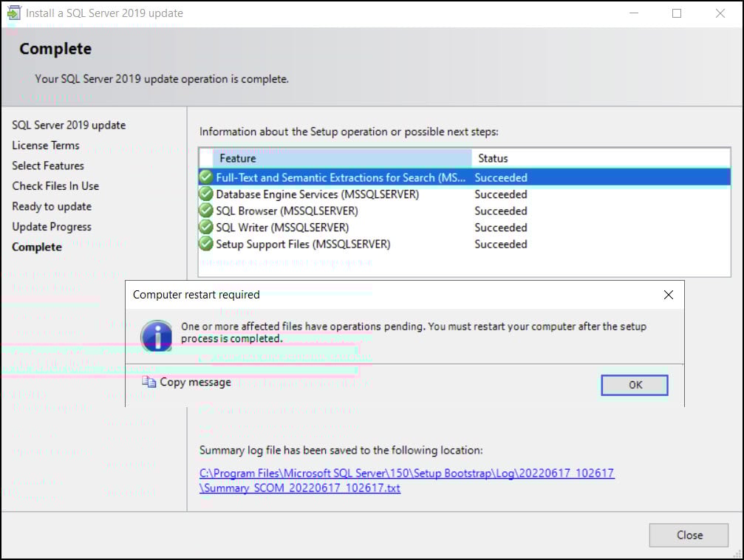Click the copy icon beside Copy message

point(149,381)
